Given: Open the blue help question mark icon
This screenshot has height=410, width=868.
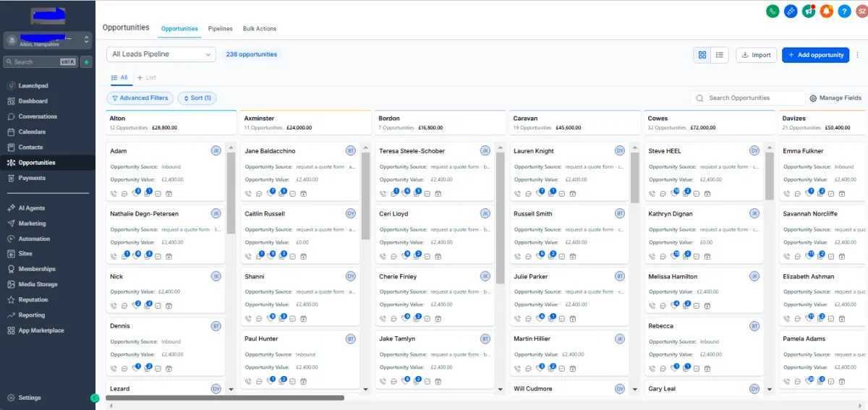Looking at the screenshot, I should (x=843, y=11).
